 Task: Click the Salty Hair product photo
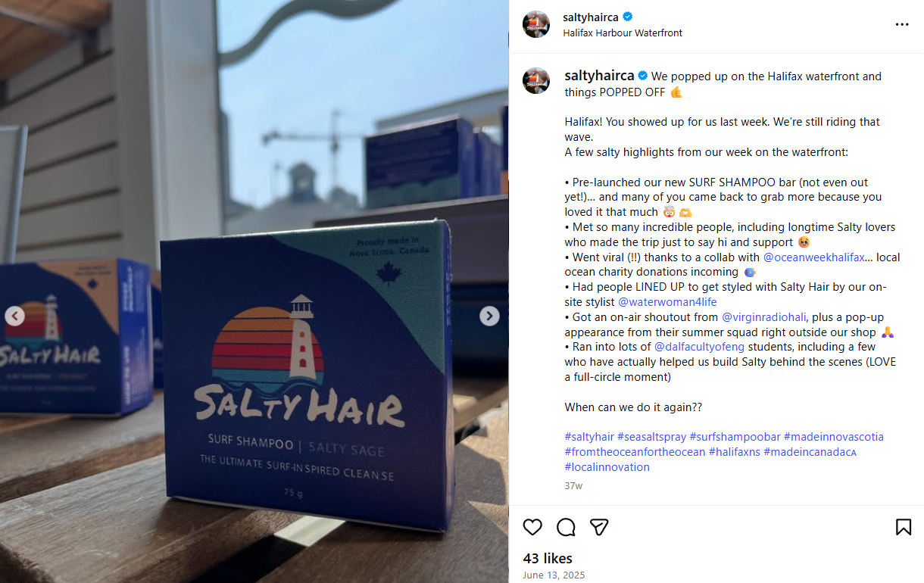pos(254,291)
